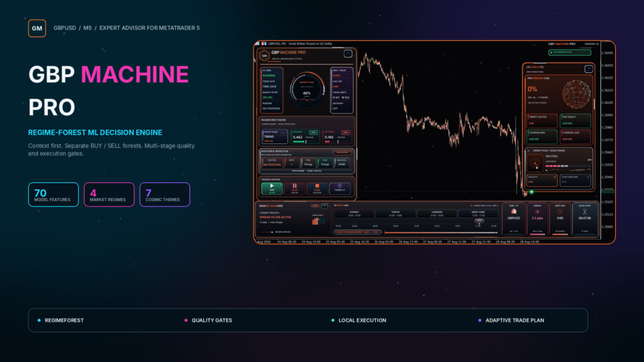Click the Scan Start hourglass icon
The height and width of the screenshot is (362, 644).
(x=584, y=212)
